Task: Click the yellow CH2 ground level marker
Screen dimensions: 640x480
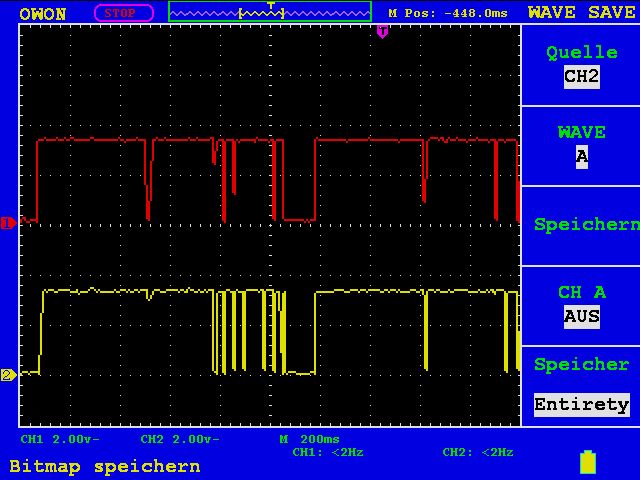Action: tap(8, 375)
